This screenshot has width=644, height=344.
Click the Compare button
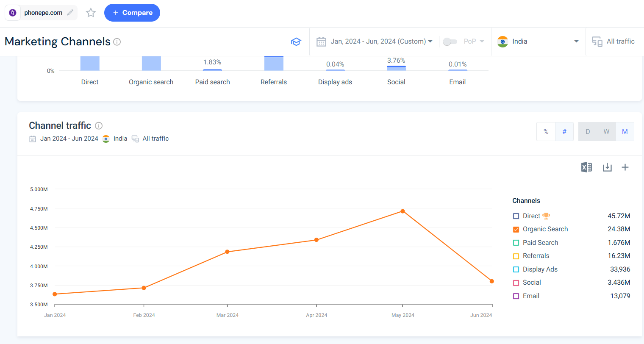[x=132, y=13]
